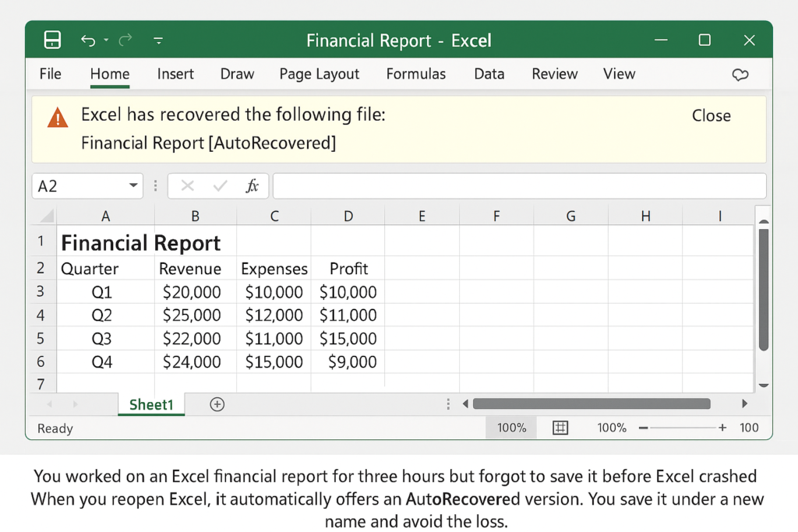The width and height of the screenshot is (798, 532).
Task: Select the Q4 cell
Action: [105, 362]
